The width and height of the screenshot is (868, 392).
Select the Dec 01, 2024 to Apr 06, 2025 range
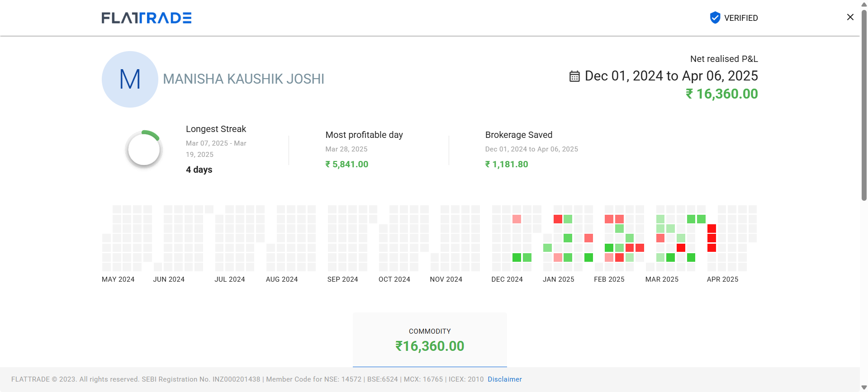pyautogui.click(x=671, y=76)
